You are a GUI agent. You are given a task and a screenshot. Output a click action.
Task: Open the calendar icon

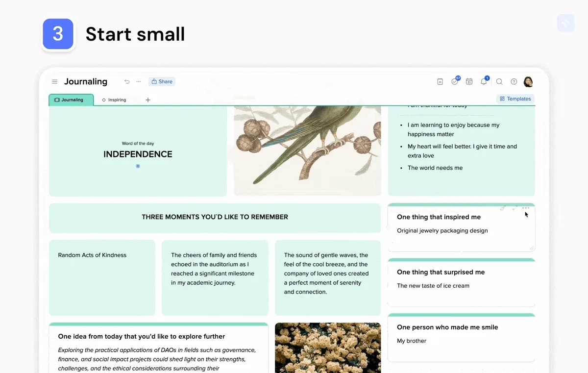point(469,82)
